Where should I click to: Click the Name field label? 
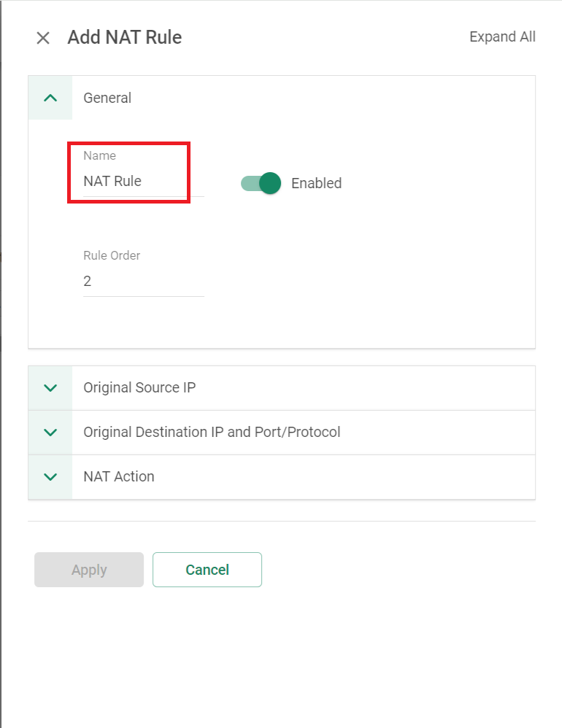pyautogui.click(x=99, y=155)
